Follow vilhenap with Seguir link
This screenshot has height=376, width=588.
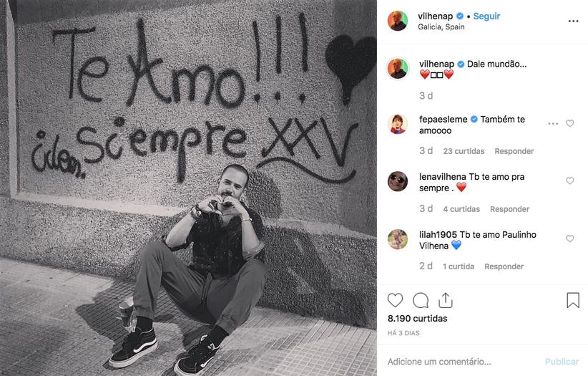(486, 16)
